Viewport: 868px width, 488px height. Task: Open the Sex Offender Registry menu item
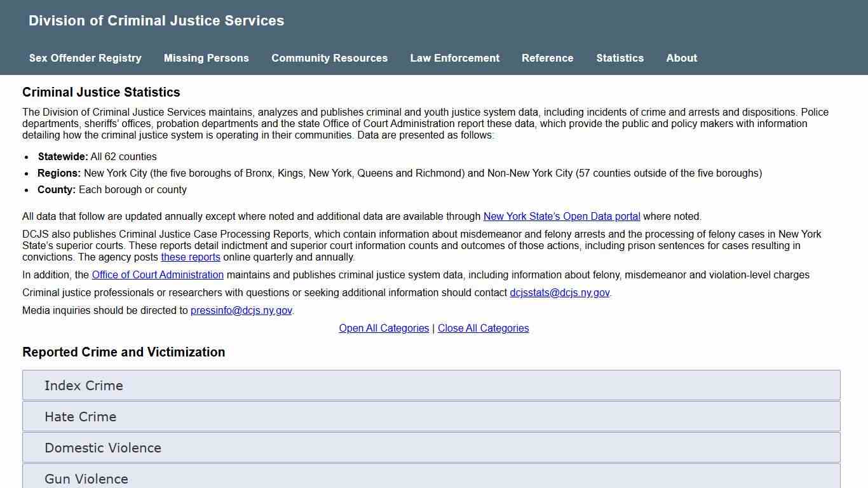85,58
